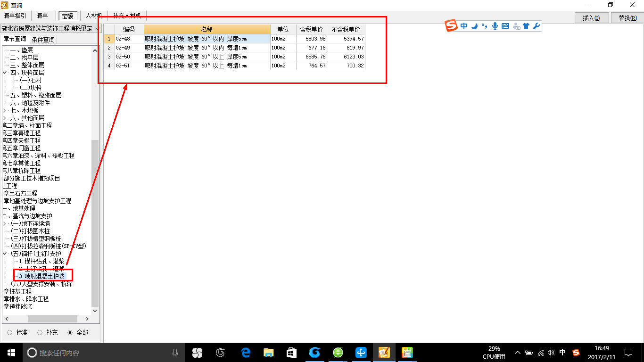Viewport: 644px width, 362px height.
Task: Collapse the (五)锚杆(土钉)支护 tree node
Action: coord(5,254)
